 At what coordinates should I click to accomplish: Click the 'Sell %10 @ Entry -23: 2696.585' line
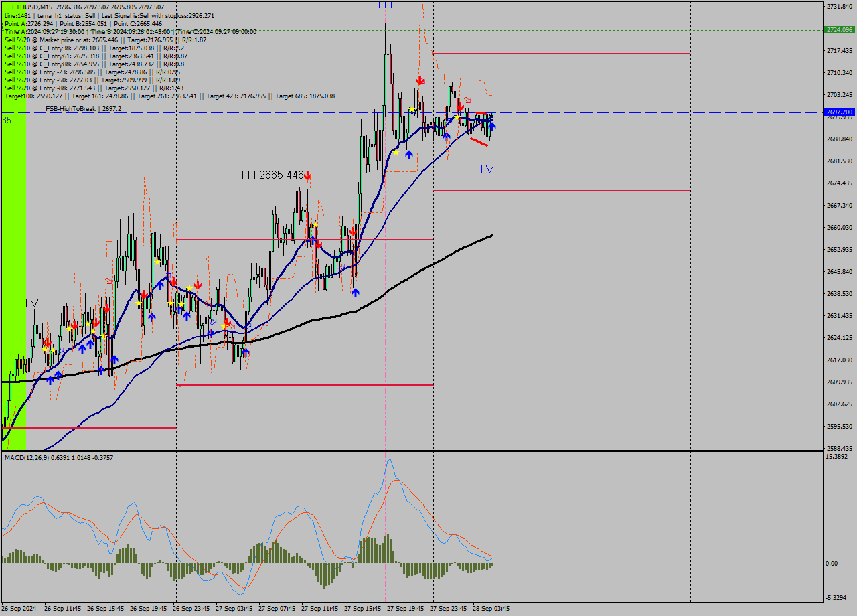[x=92, y=72]
